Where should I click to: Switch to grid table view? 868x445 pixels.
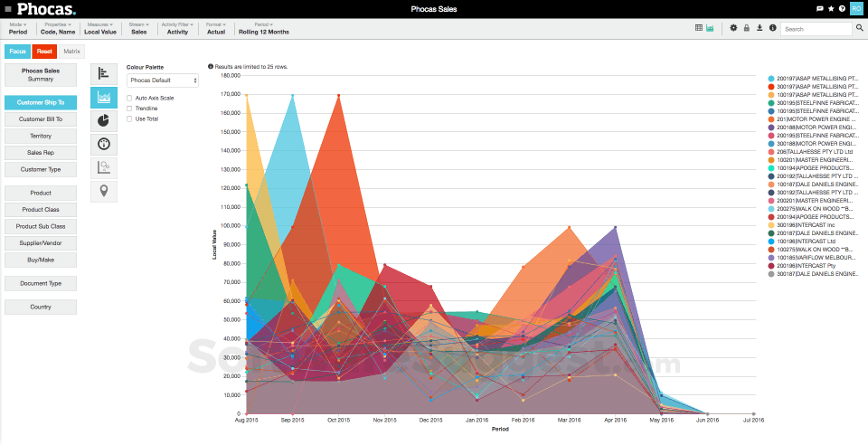[699, 28]
